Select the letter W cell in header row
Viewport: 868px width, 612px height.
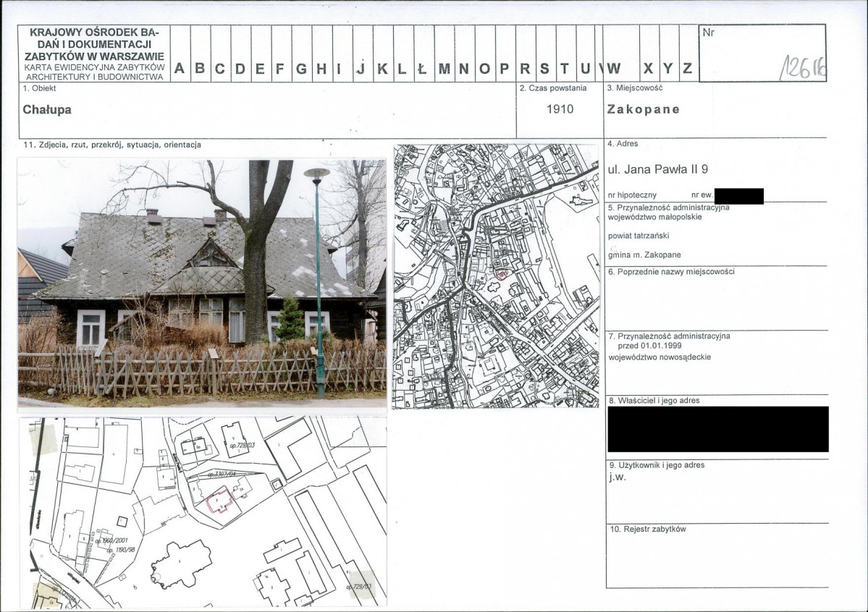(x=614, y=69)
